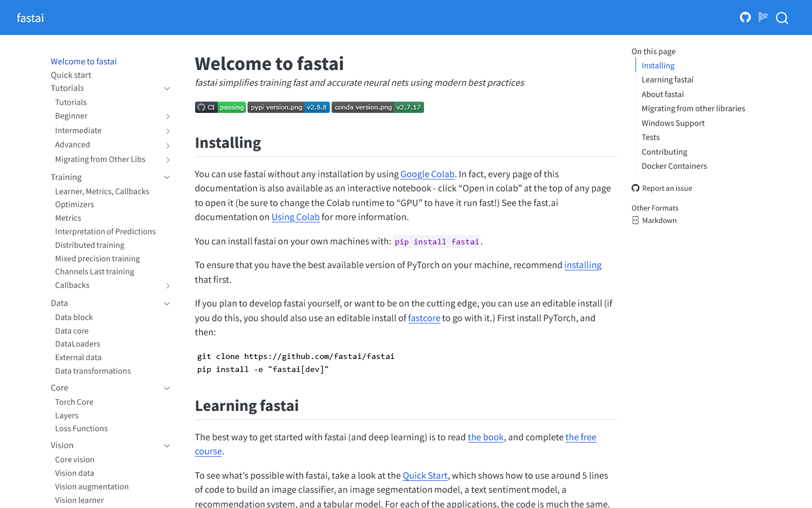
Task: Expand the Beginner tutorials chevron
Action: (167, 116)
